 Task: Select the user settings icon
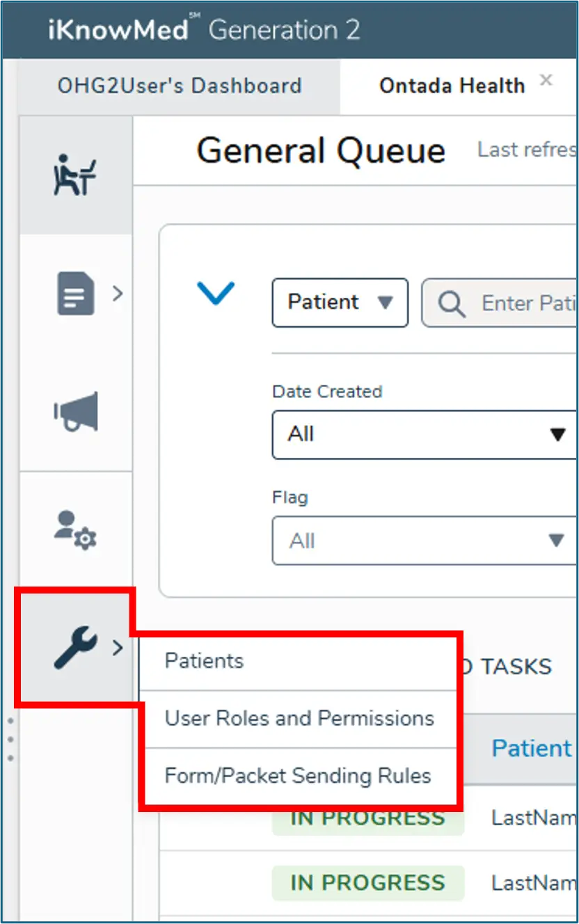pyautogui.click(x=76, y=529)
